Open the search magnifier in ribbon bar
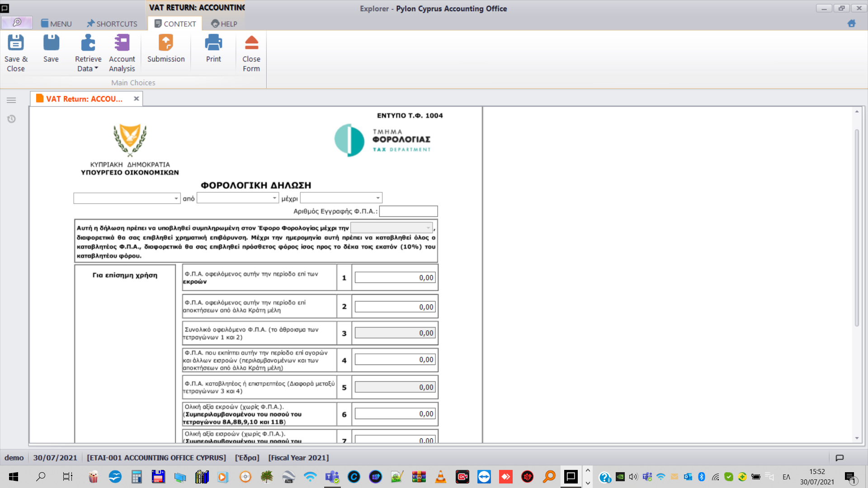This screenshot has width=868, height=488. point(17,23)
